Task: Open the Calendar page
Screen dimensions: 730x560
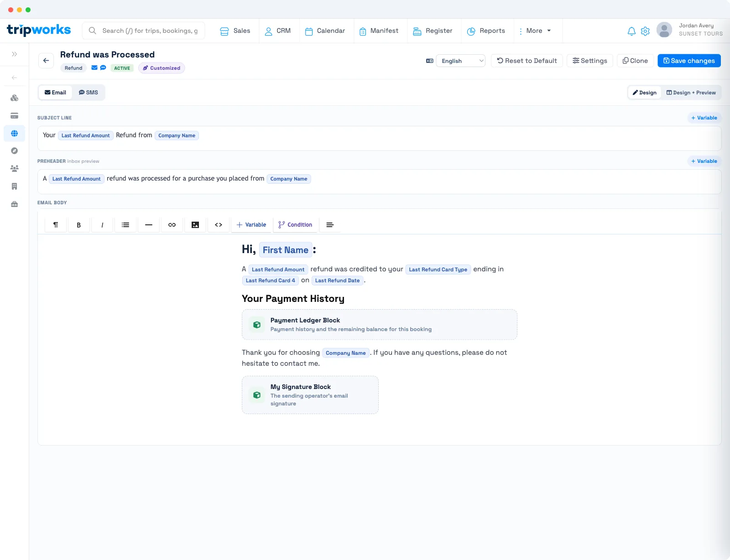Action: [x=325, y=31]
